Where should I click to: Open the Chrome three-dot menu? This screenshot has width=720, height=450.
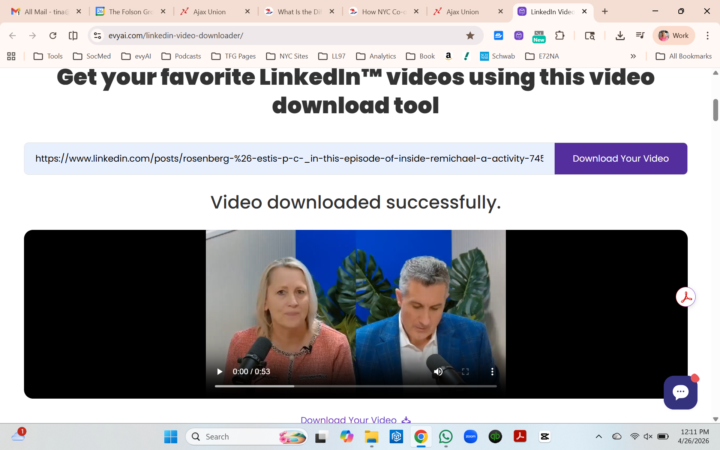coord(707,35)
